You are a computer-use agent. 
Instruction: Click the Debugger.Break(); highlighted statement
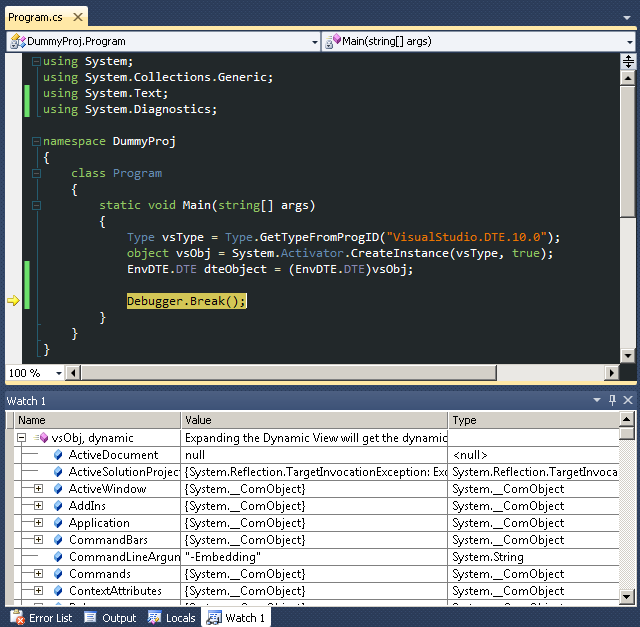187,301
